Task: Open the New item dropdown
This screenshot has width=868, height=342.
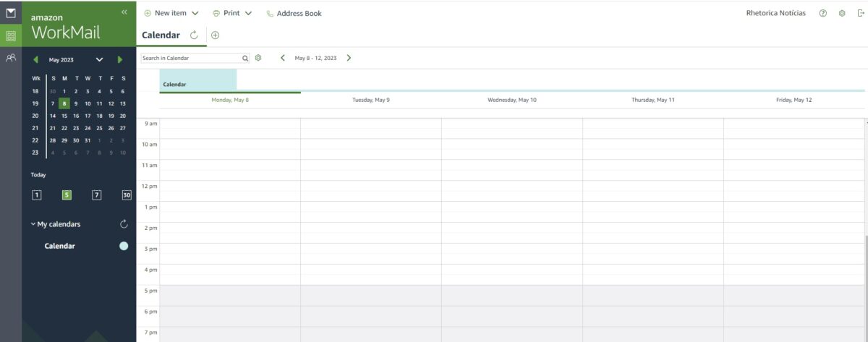Action: tap(195, 13)
